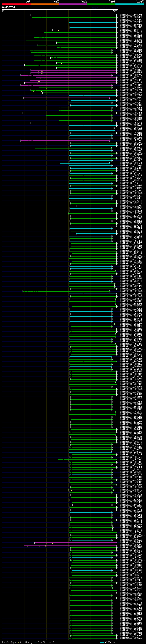The height and width of the screenshot is (644, 146).
Task: Select the UniRef100_Q84TL2 label
Action: tap(131, 221)
